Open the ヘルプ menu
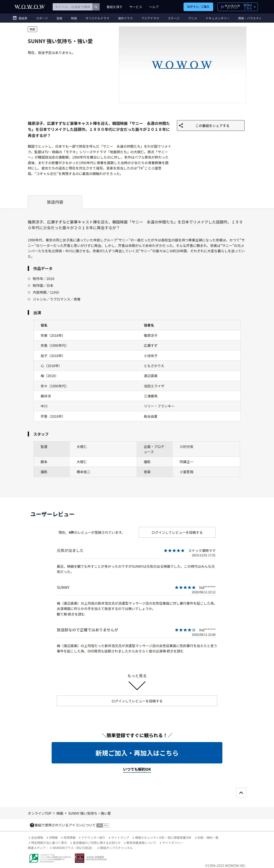This screenshot has width=274, height=868. pyautogui.click(x=154, y=7)
